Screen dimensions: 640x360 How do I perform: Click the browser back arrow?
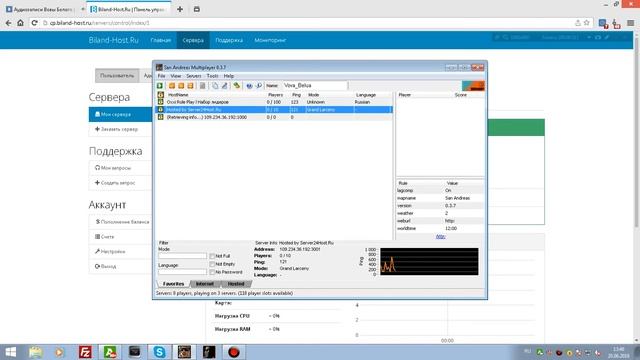9,23
